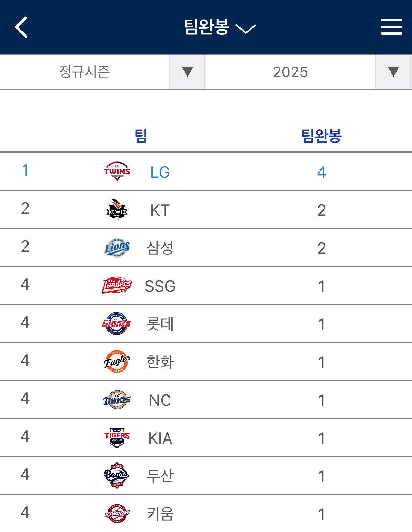The image size is (412, 532).
Task: Expand the 팀완봉 title dropdown
Action: 219,27
